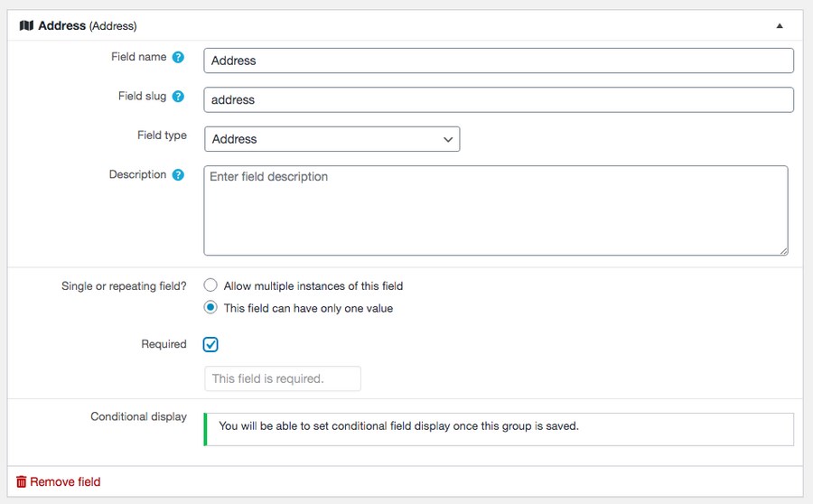813x504 pixels.
Task: Open help tooltip for Description
Action: 178,174
